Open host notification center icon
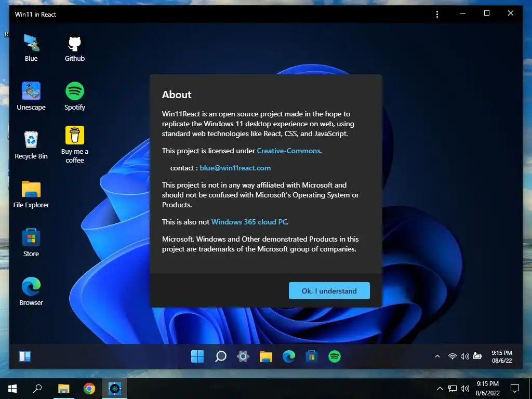The image size is (532, 399). 515,389
